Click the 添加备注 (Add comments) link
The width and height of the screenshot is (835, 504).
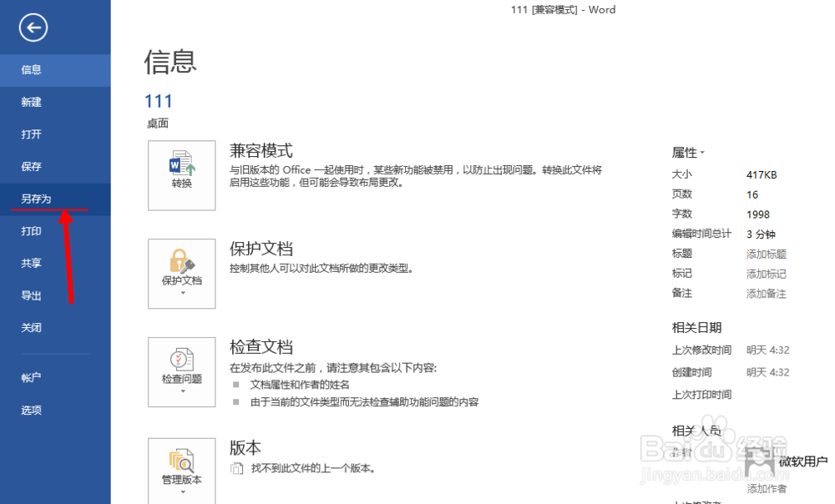(766, 293)
